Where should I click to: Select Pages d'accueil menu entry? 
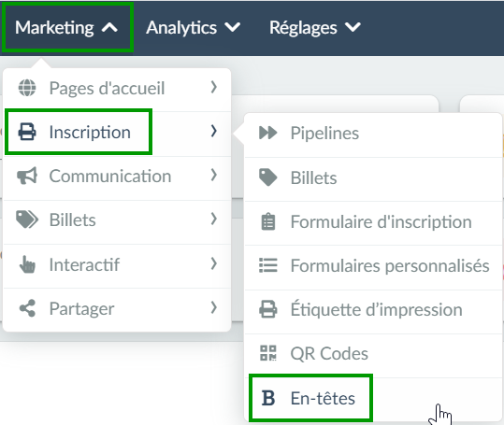click(x=117, y=88)
